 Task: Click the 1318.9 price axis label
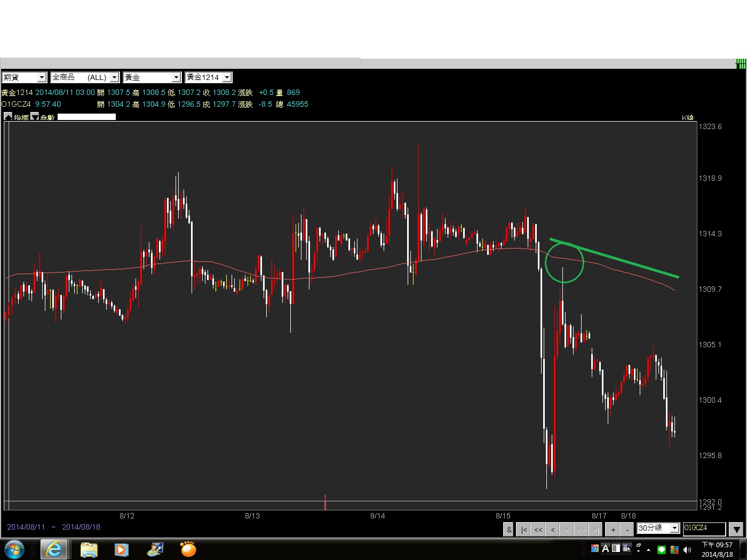(x=710, y=178)
